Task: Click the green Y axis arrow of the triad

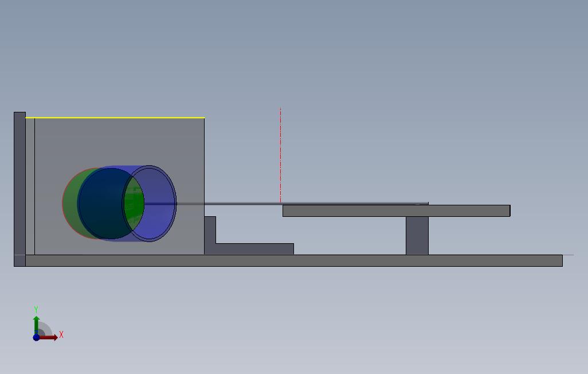Action: (x=36, y=325)
